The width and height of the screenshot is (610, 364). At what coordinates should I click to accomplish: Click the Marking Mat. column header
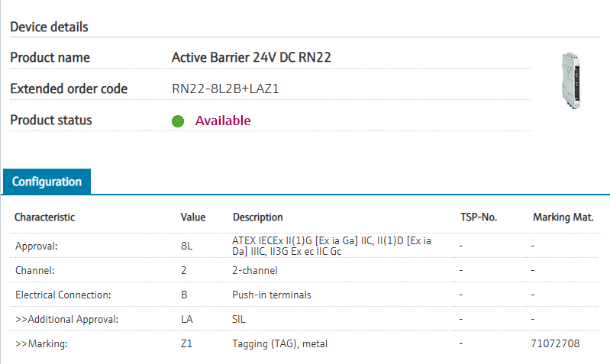[563, 217]
